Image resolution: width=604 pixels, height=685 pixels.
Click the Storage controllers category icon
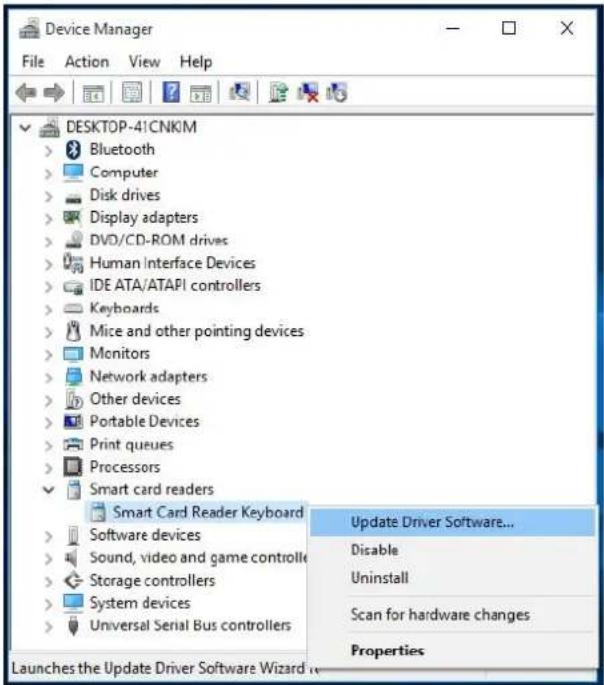point(73,581)
